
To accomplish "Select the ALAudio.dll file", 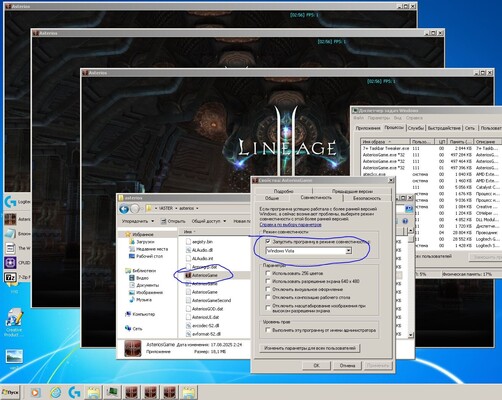I will click(202, 250).
